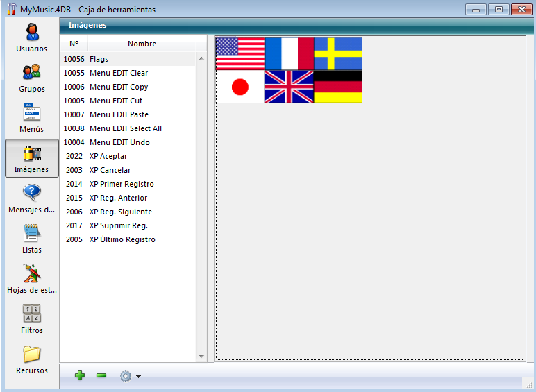
Task: Open the gear options menu
Action: coord(131,376)
